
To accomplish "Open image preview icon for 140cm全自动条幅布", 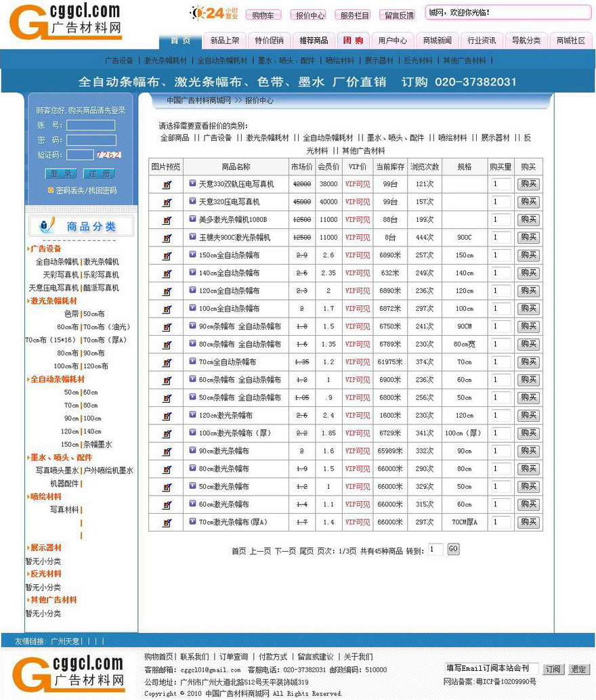I will [167, 274].
